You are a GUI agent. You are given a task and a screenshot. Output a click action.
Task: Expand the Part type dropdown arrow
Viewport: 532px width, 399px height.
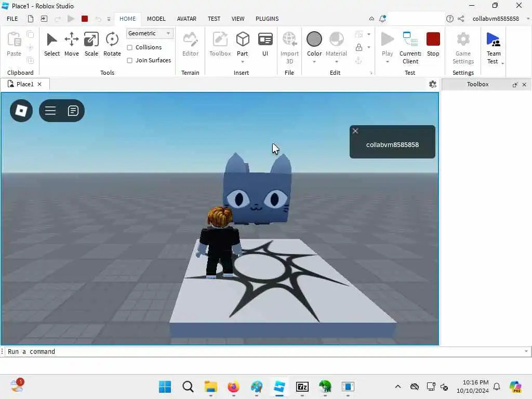243,62
